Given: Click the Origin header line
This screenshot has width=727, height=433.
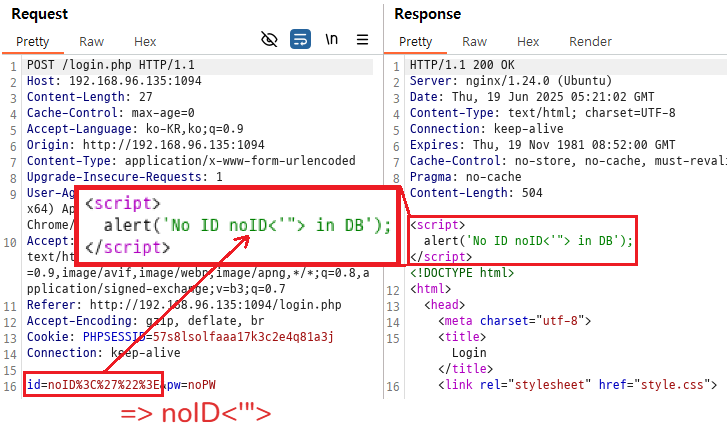Looking at the screenshot, I should (x=146, y=145).
